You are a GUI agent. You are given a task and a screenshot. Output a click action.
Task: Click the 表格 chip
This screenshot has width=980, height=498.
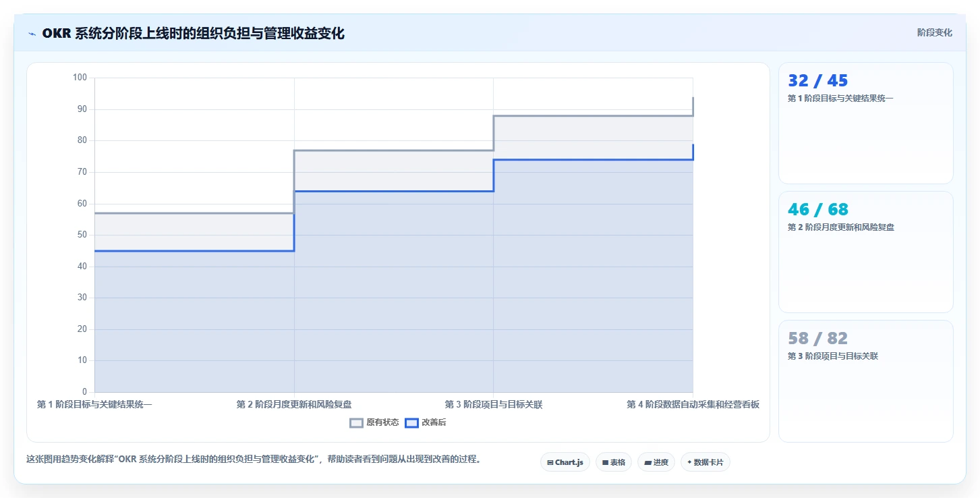point(614,462)
